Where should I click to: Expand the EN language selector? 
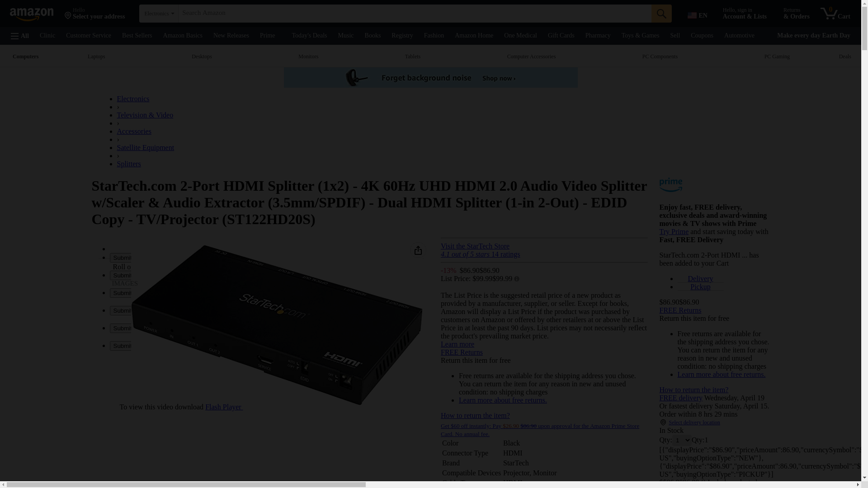click(698, 15)
